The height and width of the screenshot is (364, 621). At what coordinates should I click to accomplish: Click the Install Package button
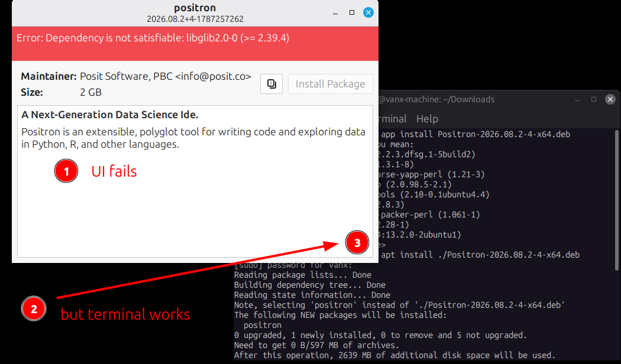click(x=330, y=84)
